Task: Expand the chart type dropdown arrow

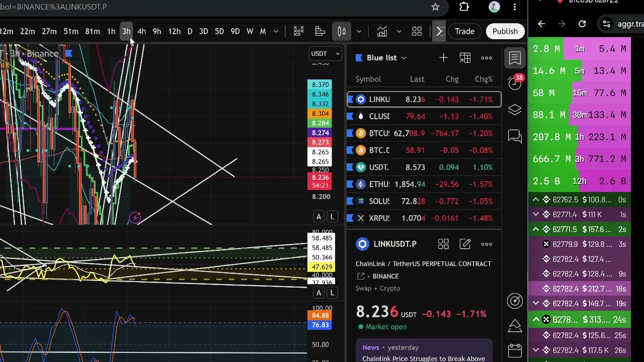Action: (359, 32)
